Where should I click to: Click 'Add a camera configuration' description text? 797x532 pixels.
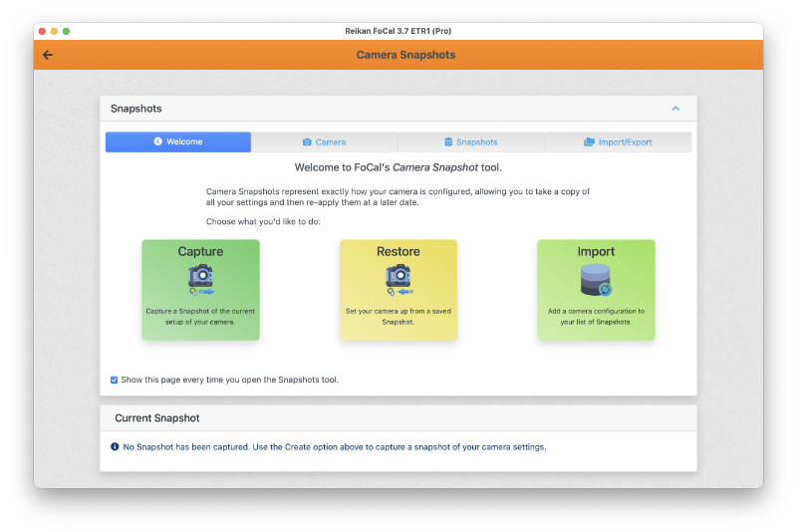(596, 316)
